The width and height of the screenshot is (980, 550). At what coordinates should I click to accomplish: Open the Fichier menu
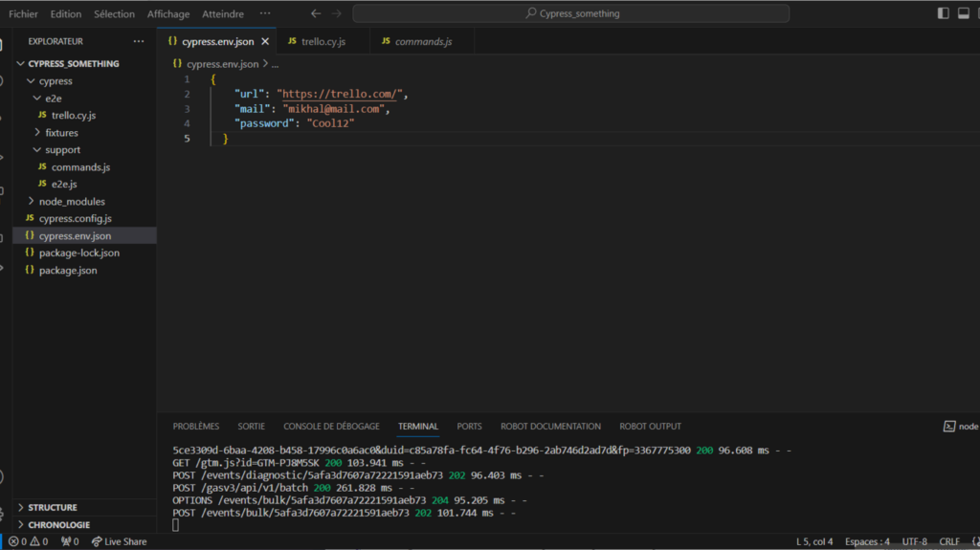(23, 13)
